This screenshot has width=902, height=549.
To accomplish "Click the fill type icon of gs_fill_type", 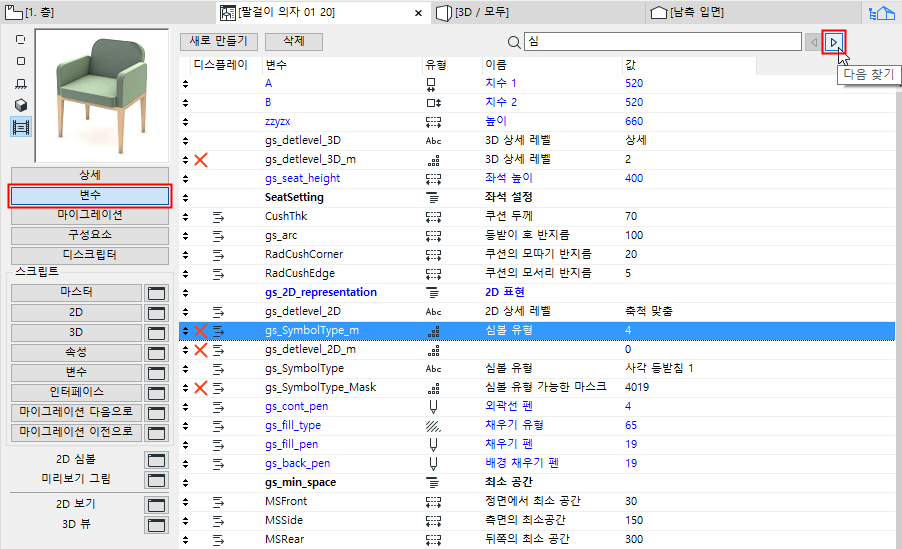I will pos(433,426).
